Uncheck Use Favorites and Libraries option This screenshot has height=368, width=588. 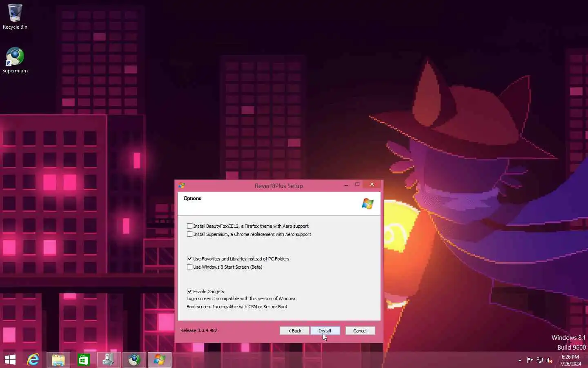click(x=189, y=258)
